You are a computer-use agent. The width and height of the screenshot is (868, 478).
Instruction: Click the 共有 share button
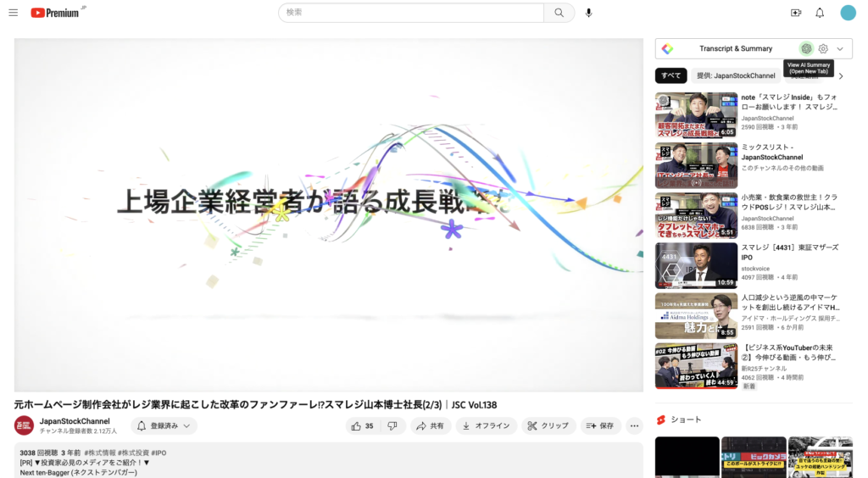point(431,426)
